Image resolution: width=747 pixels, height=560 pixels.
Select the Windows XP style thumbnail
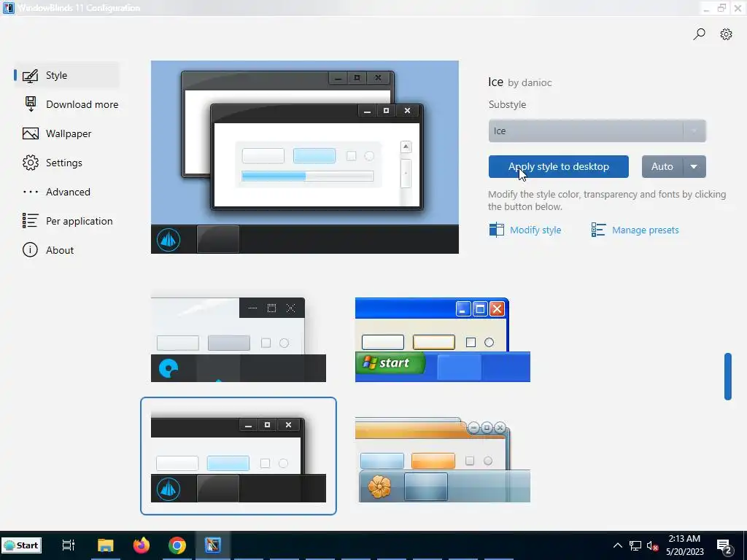click(443, 340)
